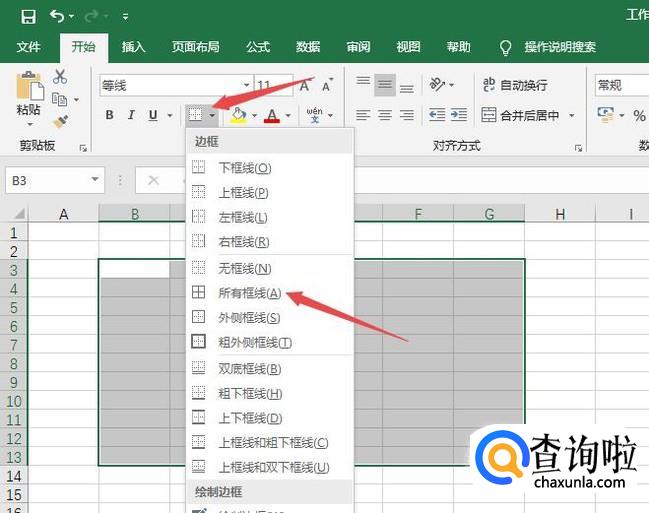Viewport: 649px width, 513px height.
Task: Switch to the 视图 tab
Action: click(408, 47)
